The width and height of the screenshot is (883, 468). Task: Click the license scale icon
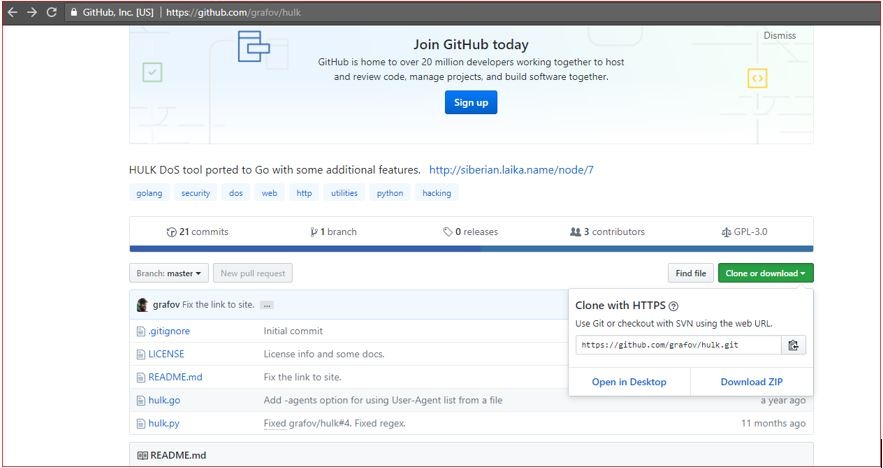[x=726, y=232]
